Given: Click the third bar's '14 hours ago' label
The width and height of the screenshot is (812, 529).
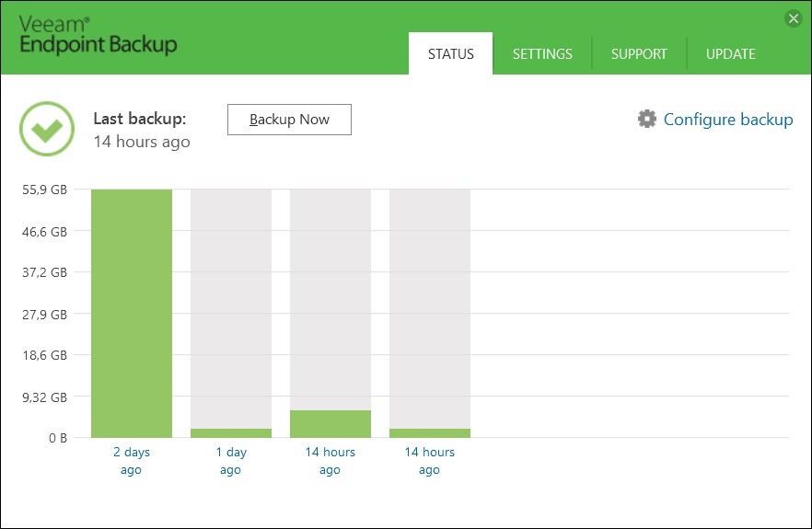Looking at the screenshot, I should [331, 461].
